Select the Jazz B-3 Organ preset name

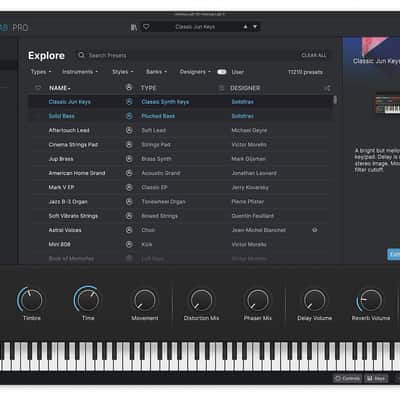[68, 202]
